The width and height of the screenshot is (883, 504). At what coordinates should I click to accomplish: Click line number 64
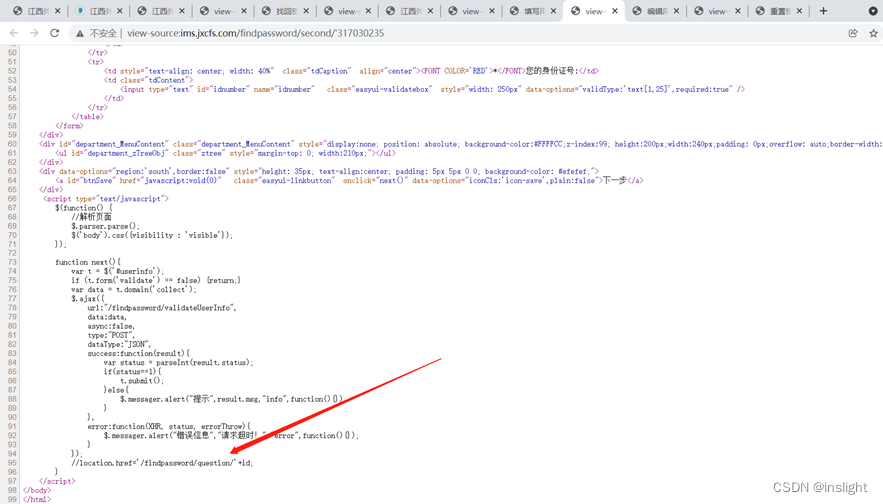pyautogui.click(x=12, y=181)
